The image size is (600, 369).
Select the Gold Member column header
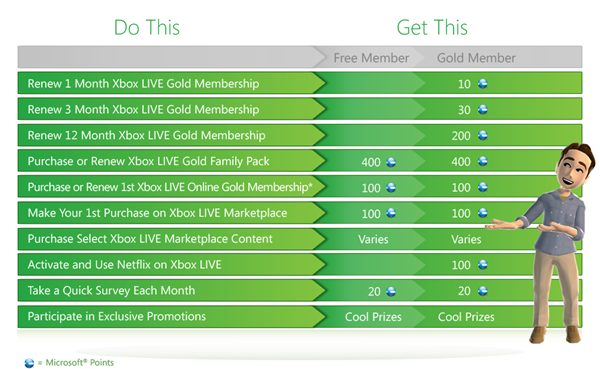click(476, 58)
